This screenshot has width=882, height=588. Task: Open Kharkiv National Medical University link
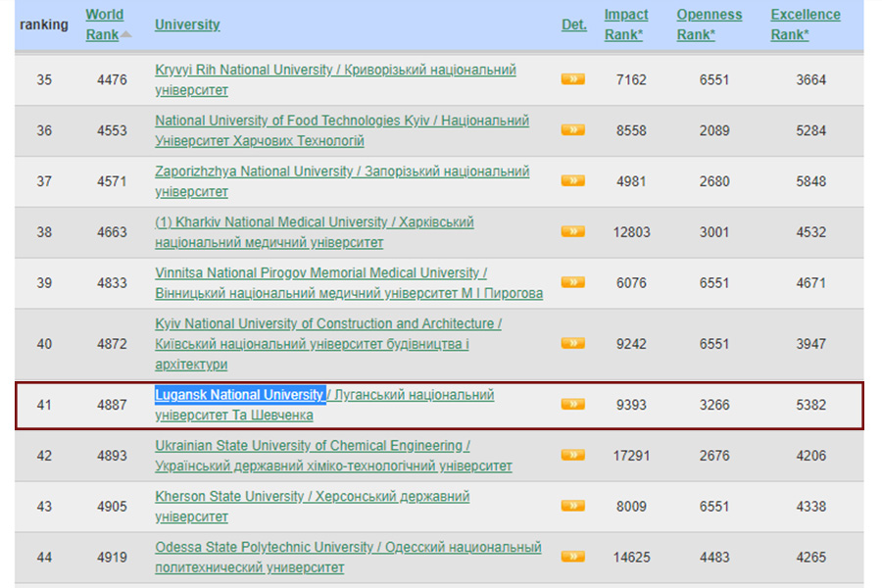315,232
